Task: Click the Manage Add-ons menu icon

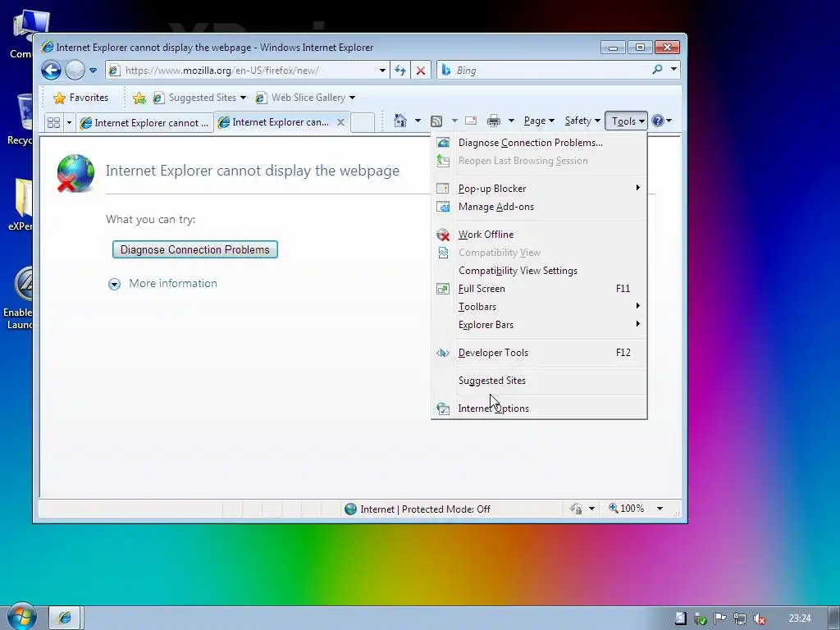Action: pyautogui.click(x=443, y=207)
